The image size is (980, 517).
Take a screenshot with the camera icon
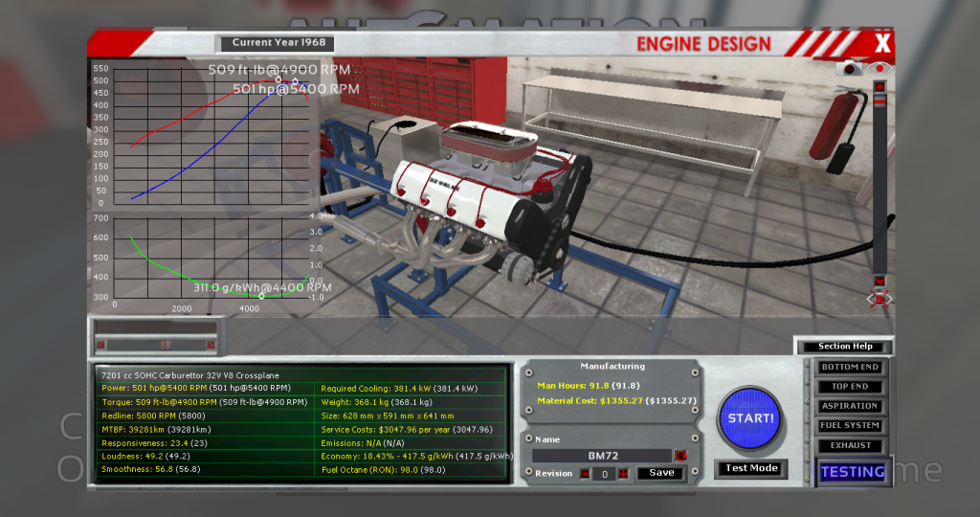coord(850,68)
